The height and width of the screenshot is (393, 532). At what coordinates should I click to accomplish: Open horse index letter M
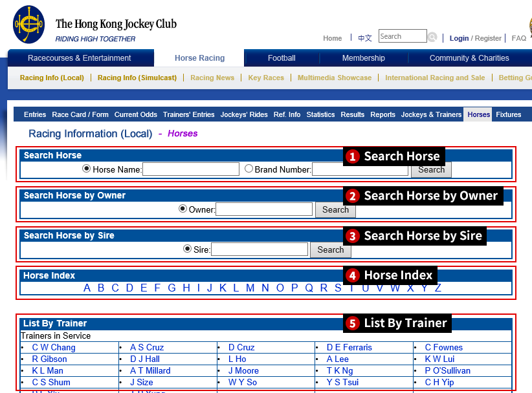click(x=250, y=288)
